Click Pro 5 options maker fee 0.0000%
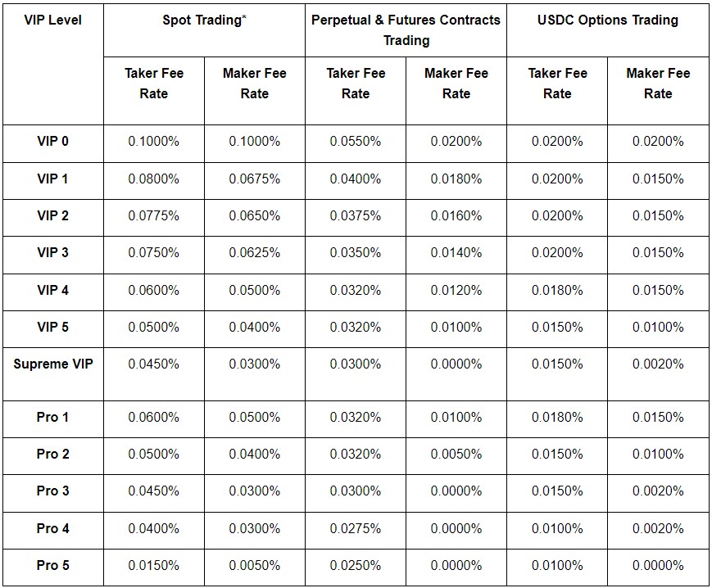Viewport: 712px width, 588px height. click(658, 565)
